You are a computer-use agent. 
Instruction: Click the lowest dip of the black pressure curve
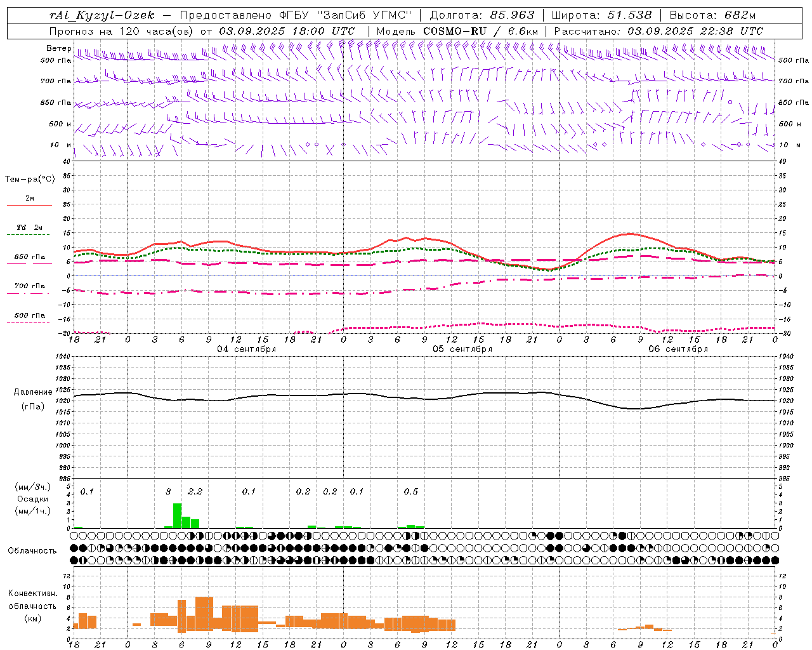tap(634, 408)
